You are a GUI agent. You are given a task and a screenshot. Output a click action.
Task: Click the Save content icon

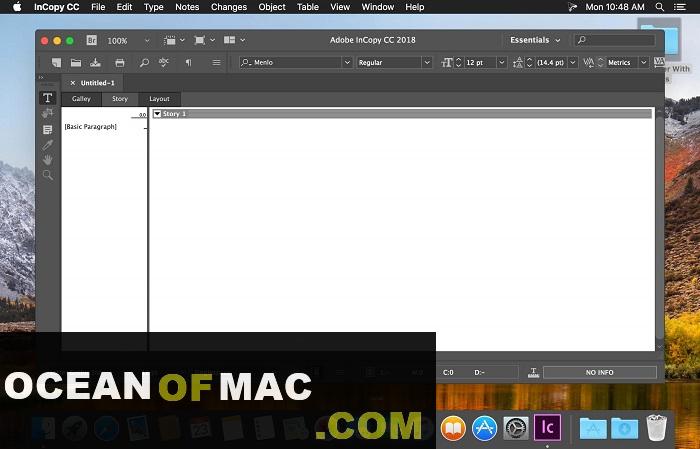pyautogui.click(x=95, y=62)
